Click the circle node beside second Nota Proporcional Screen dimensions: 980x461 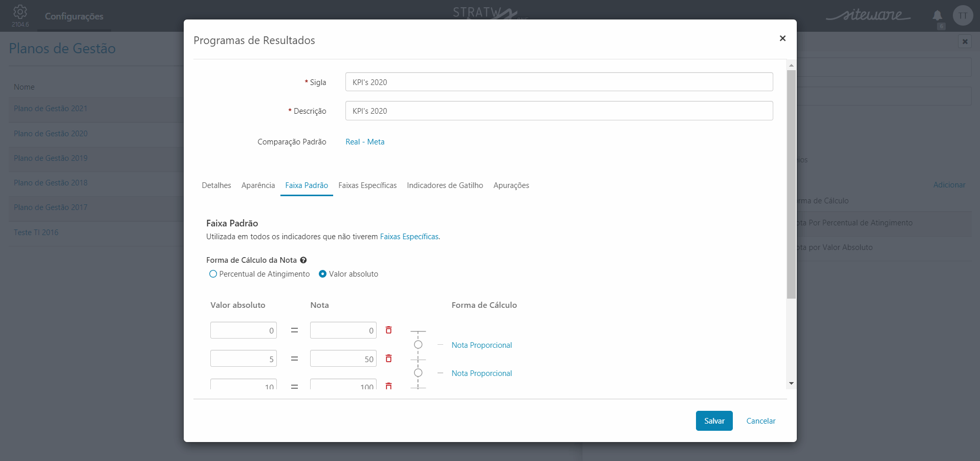(x=418, y=373)
